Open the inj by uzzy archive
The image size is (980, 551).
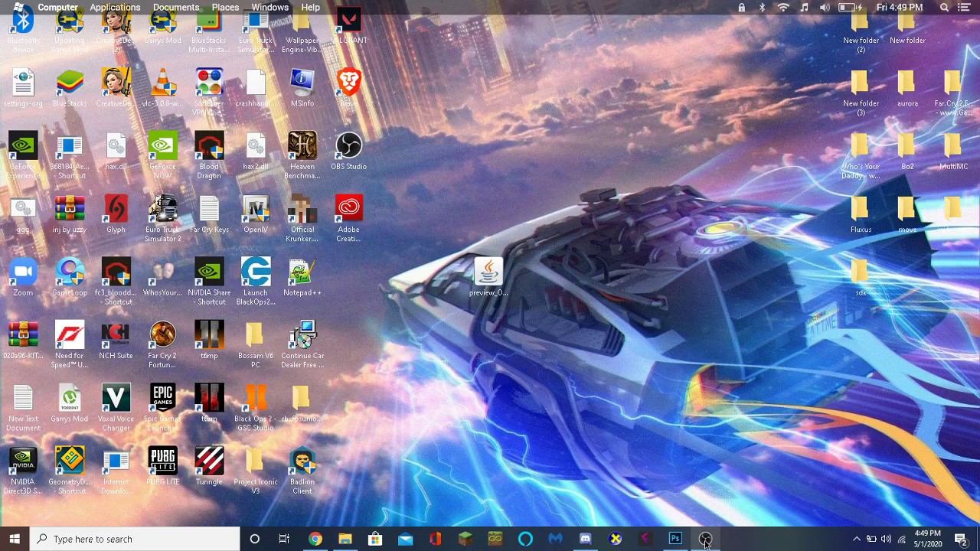[70, 208]
